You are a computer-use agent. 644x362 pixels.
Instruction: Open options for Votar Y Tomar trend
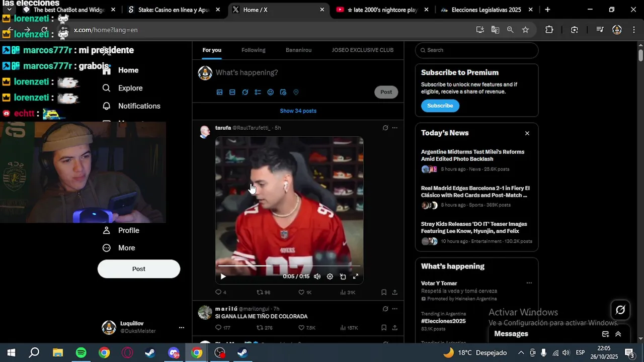(529, 283)
